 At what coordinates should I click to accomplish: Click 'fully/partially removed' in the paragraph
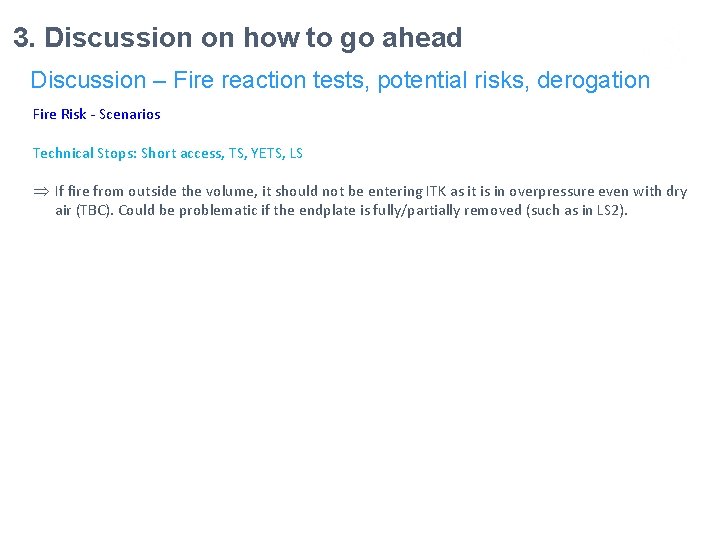point(448,211)
